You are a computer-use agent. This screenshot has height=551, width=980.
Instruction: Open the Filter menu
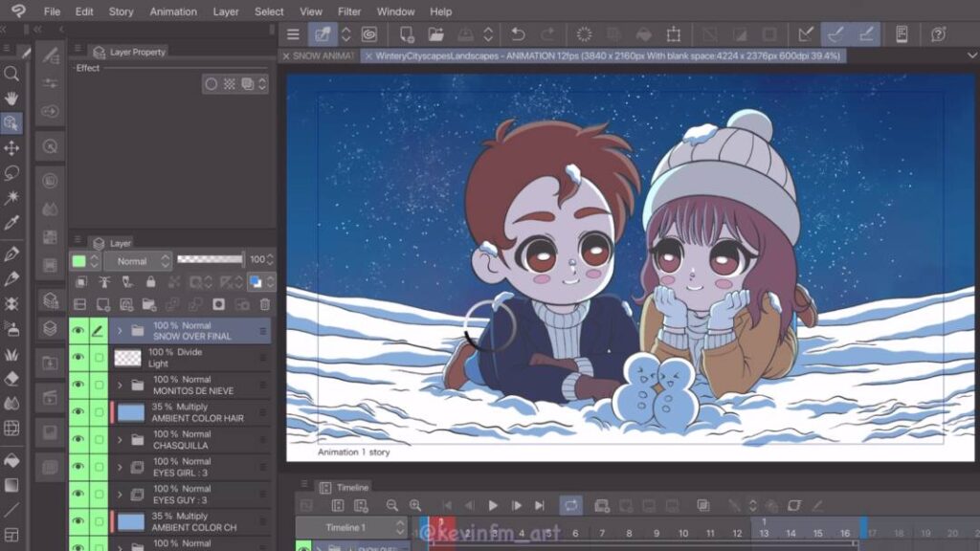point(349,11)
